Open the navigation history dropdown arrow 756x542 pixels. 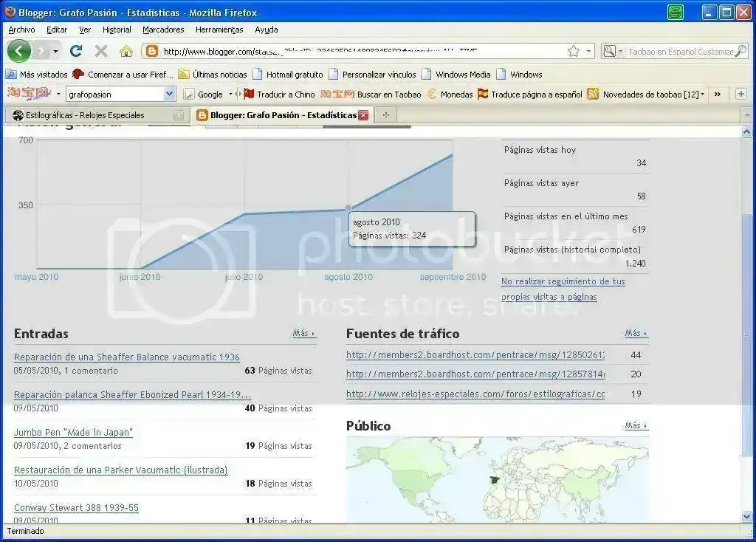point(56,51)
